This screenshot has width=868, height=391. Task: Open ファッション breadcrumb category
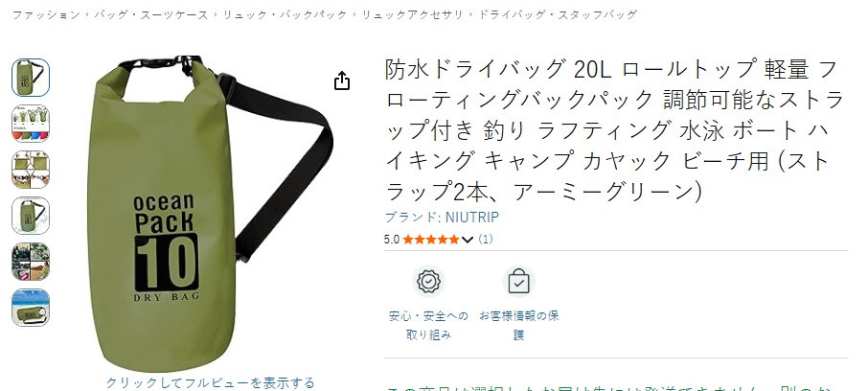[47, 15]
